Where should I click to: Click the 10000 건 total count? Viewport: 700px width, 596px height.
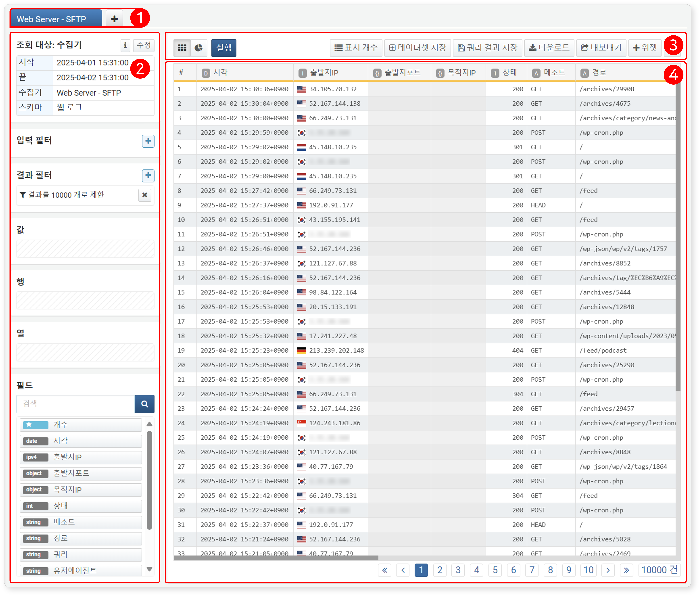coord(659,570)
